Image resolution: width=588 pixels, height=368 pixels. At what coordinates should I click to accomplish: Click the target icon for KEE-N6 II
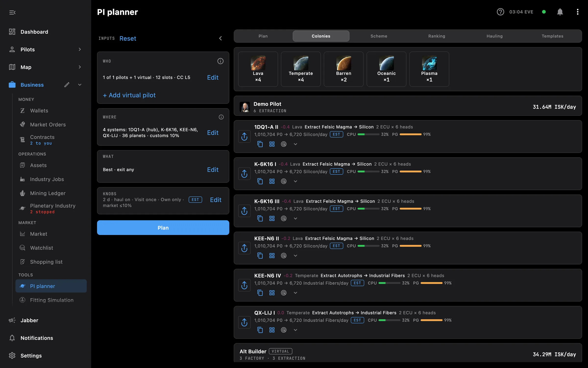click(283, 256)
